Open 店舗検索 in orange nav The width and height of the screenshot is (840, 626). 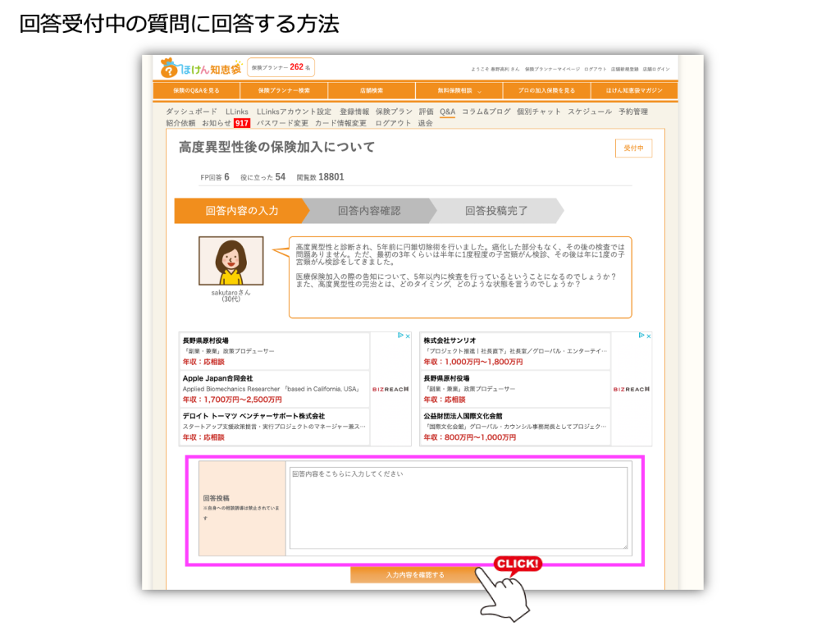[x=372, y=90]
